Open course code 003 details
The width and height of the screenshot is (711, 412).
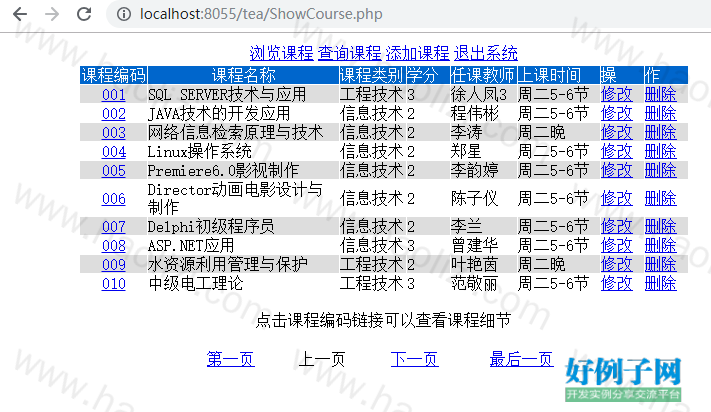point(114,133)
